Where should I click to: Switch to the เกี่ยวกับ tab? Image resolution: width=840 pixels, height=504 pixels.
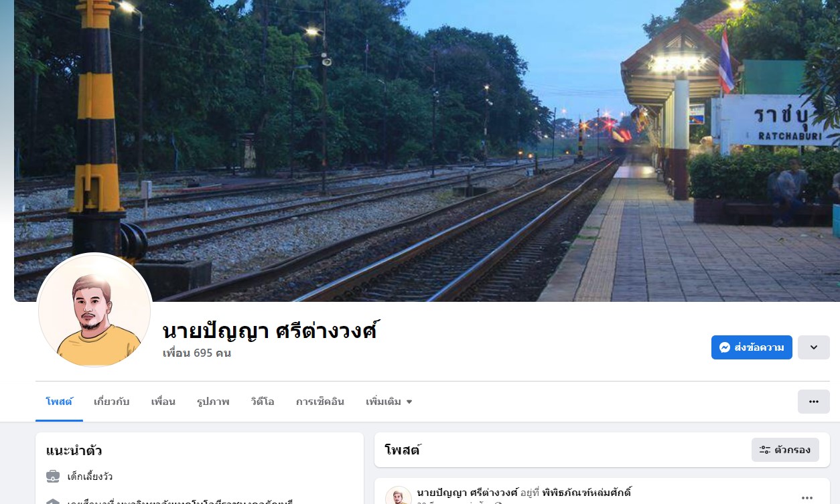pyautogui.click(x=111, y=402)
